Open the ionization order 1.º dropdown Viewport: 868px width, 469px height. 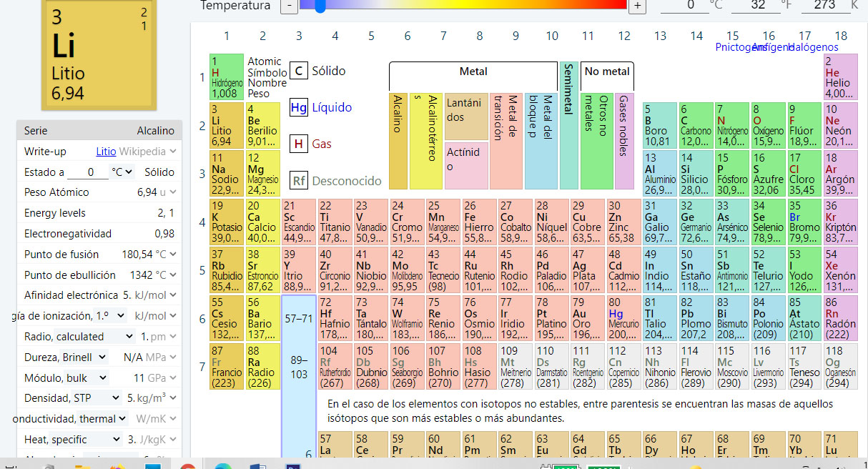pyautogui.click(x=110, y=315)
